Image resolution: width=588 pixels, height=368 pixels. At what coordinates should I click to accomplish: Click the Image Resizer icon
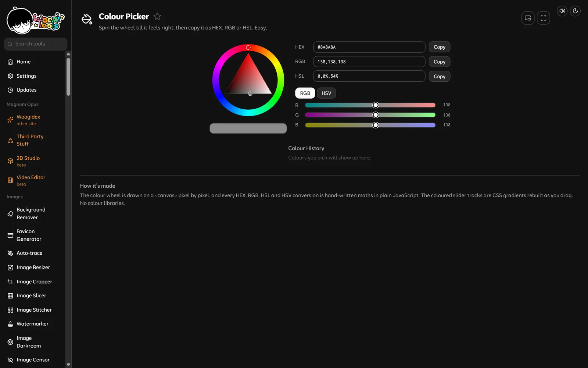pos(10,268)
